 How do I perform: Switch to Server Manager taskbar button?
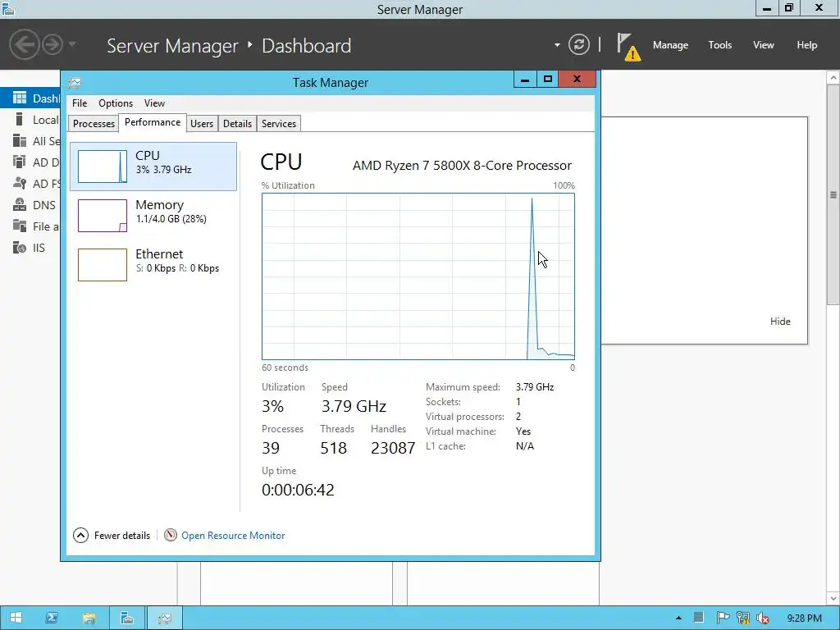tap(127, 618)
